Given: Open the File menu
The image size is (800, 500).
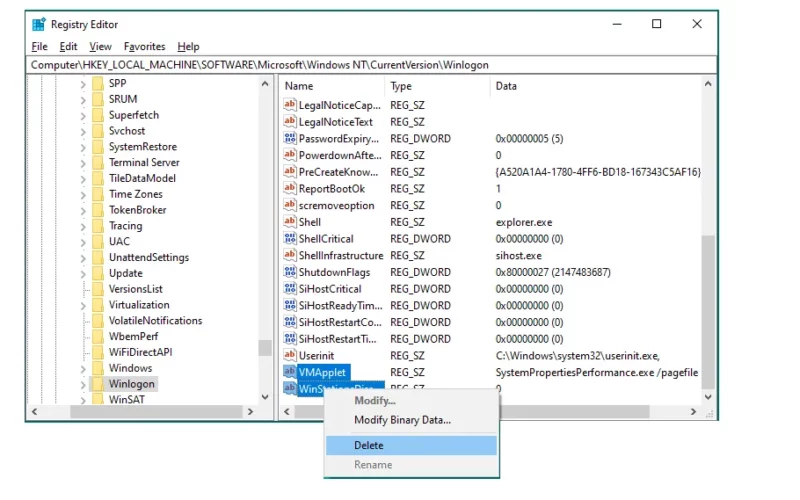Looking at the screenshot, I should point(39,46).
